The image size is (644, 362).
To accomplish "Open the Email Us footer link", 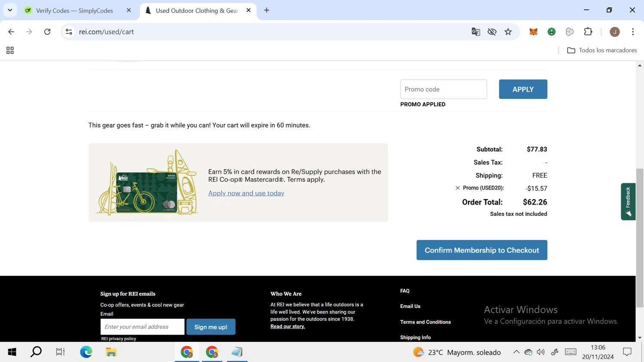I will click(410, 306).
